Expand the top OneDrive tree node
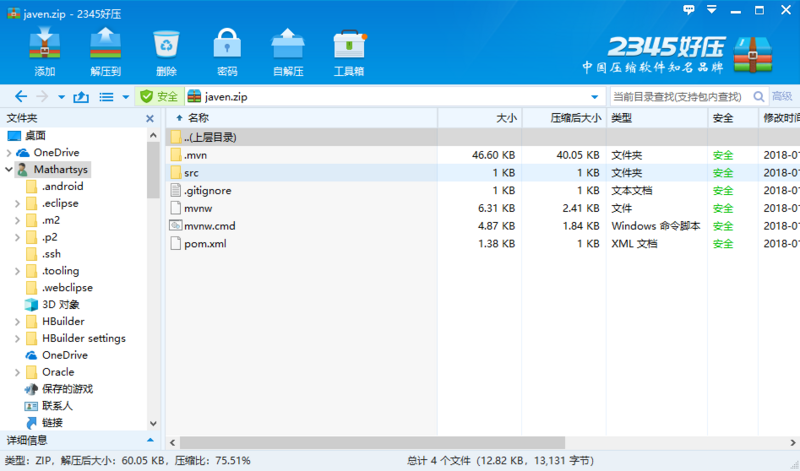The height and width of the screenshot is (471, 800). coord(9,153)
